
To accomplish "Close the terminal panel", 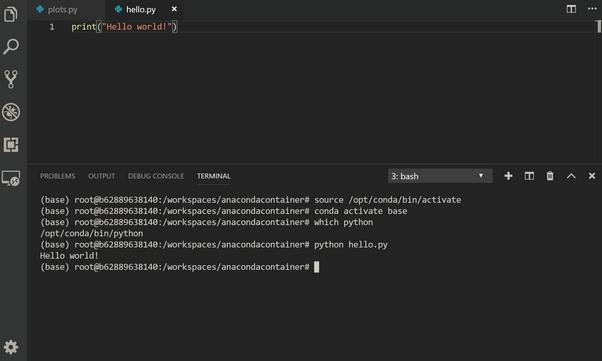I will [592, 176].
